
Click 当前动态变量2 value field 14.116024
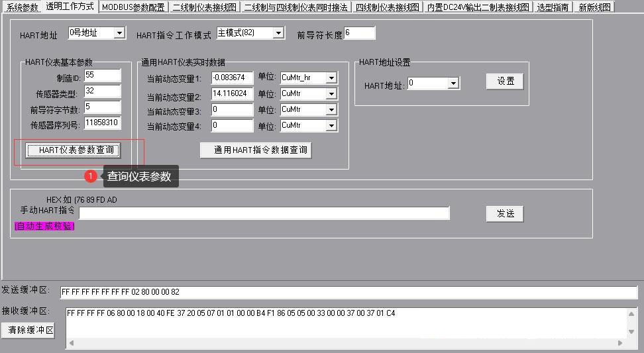pos(232,93)
